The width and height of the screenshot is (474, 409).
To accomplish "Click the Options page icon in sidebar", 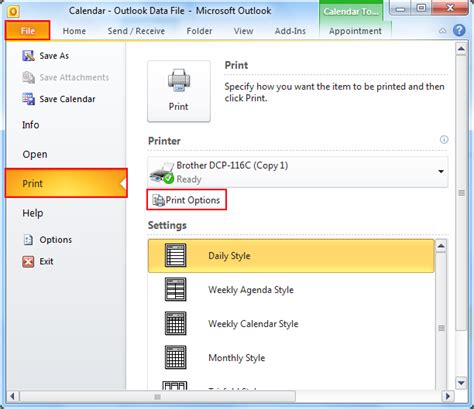I will pyautogui.click(x=28, y=240).
